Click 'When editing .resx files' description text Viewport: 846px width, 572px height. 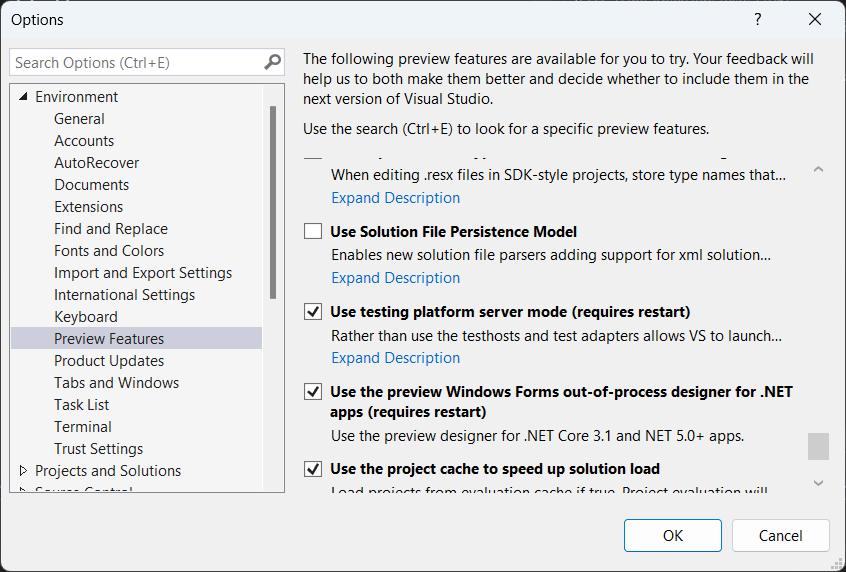coord(558,175)
